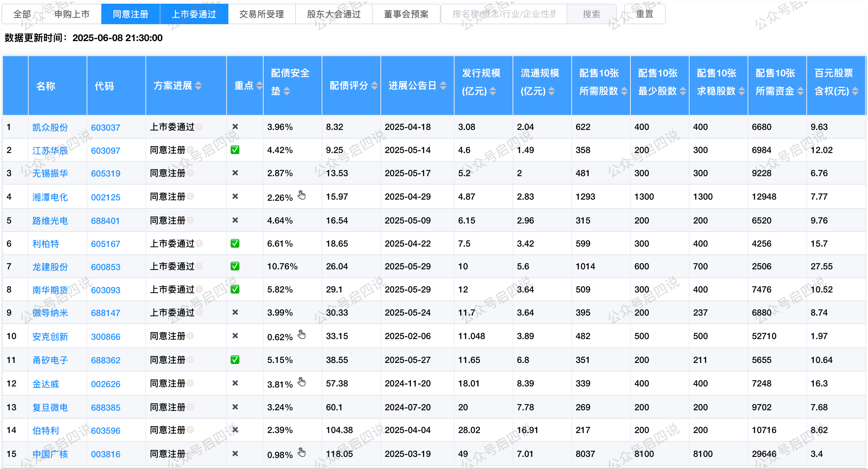
Task: Click hand pointer icon in 中国广核 row
Action: 301,452
